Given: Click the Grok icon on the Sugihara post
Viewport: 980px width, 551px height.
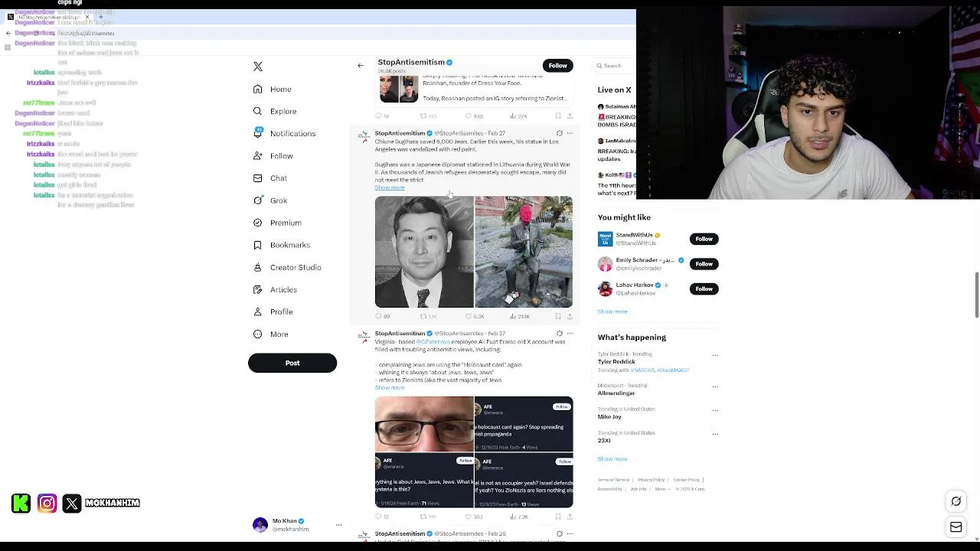Looking at the screenshot, I should tap(559, 133).
